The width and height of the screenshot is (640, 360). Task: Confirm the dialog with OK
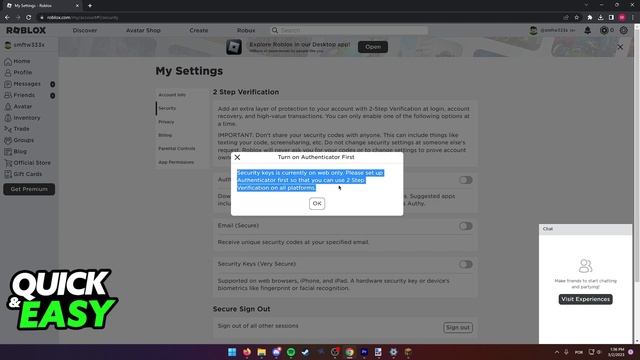tap(317, 203)
